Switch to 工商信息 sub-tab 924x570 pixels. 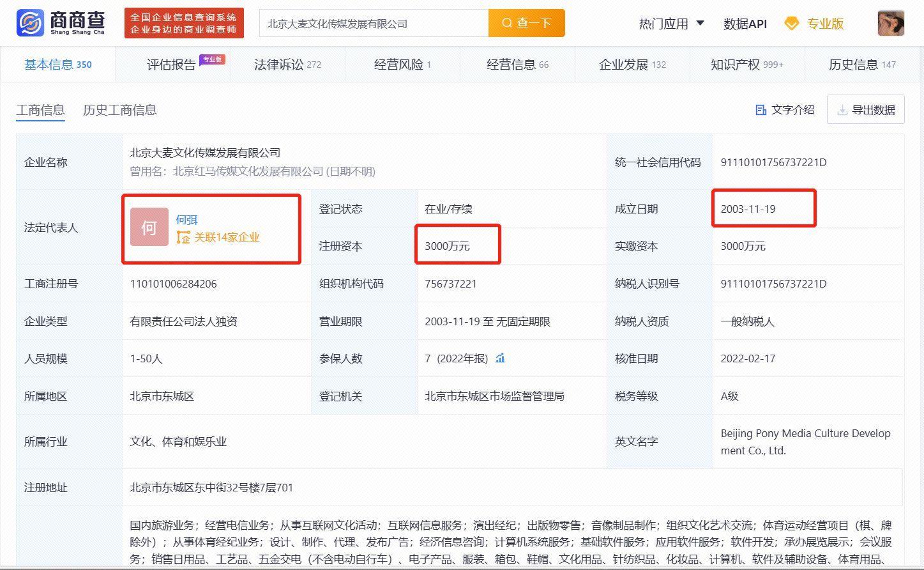pos(40,110)
